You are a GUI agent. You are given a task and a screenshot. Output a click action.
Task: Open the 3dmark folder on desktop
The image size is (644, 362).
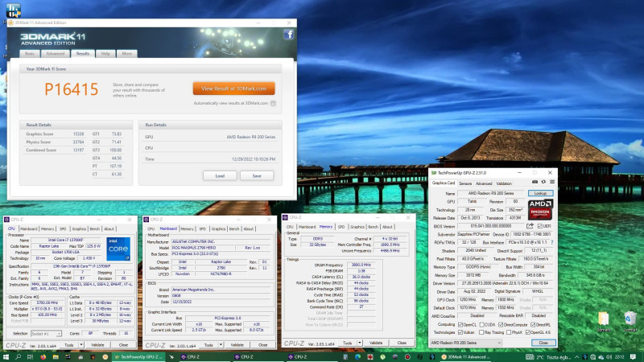(603, 321)
